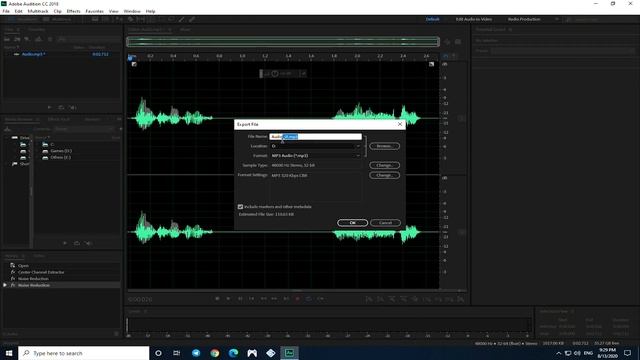Viewport: 640px width, 360px height.
Task: Open the View menu
Action: click(x=113, y=11)
